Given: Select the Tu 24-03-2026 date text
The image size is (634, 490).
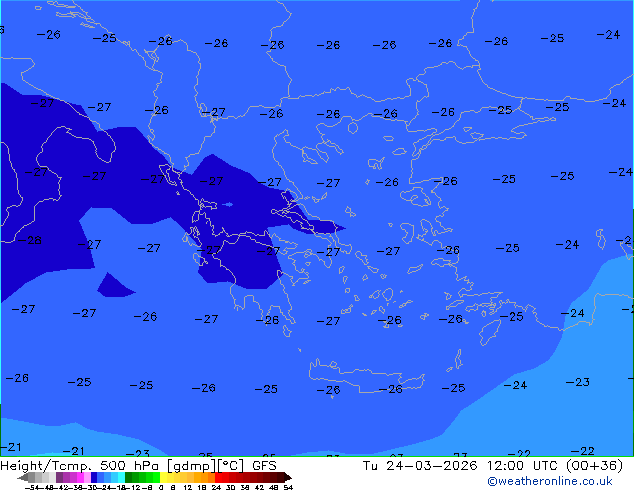Looking at the screenshot, I should coord(420,466).
